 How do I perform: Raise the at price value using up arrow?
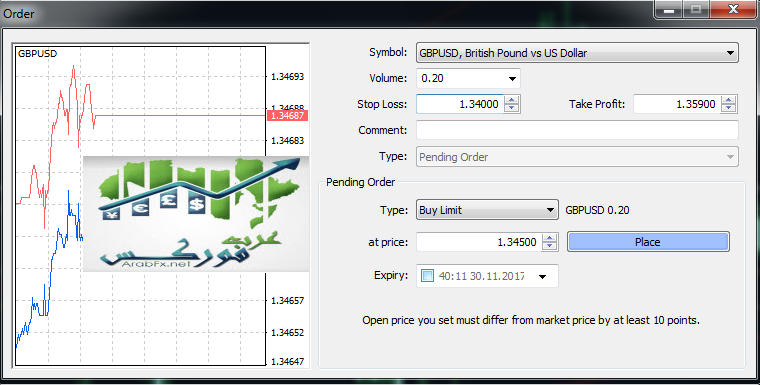tap(549, 238)
